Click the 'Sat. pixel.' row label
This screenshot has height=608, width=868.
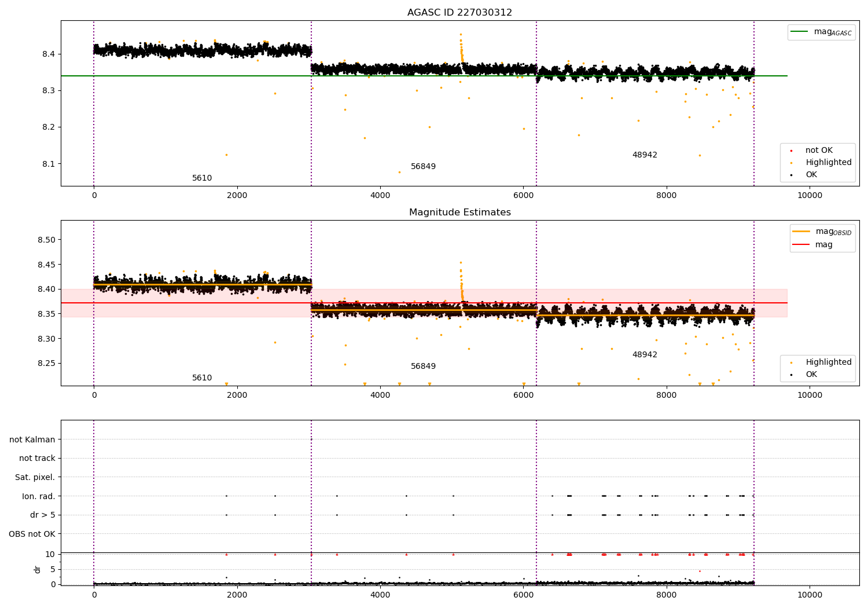[x=35, y=478]
